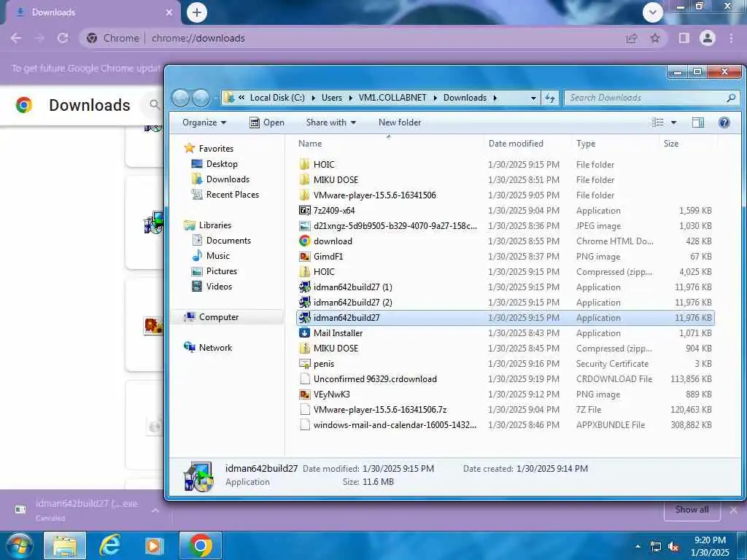Viewport: 747px width, 560px height.
Task: Select Unconfirmed 96329.crdownload file
Action: [x=505, y=379]
